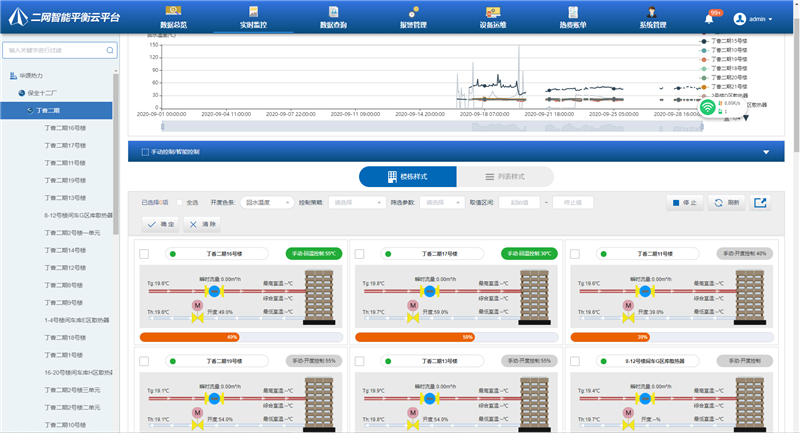Click the blue flow meter in 丁香二期19号楼 card
This screenshot has width=800, height=433.
[214, 398]
